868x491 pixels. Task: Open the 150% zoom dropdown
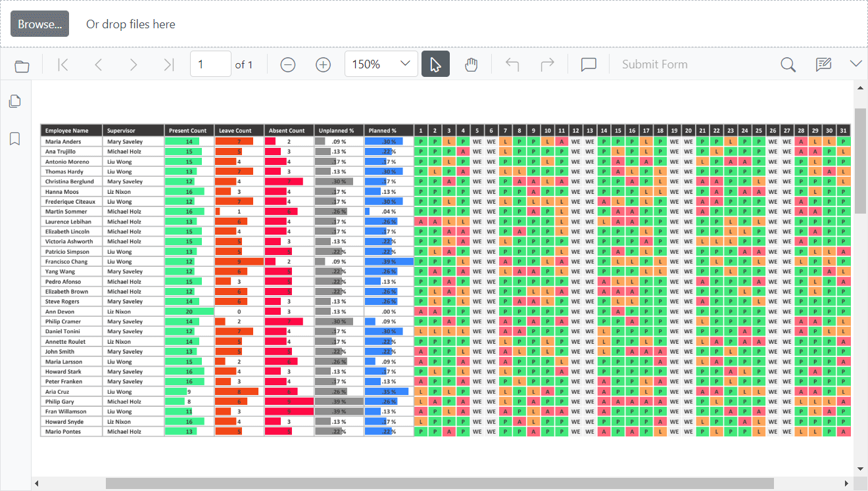point(381,64)
